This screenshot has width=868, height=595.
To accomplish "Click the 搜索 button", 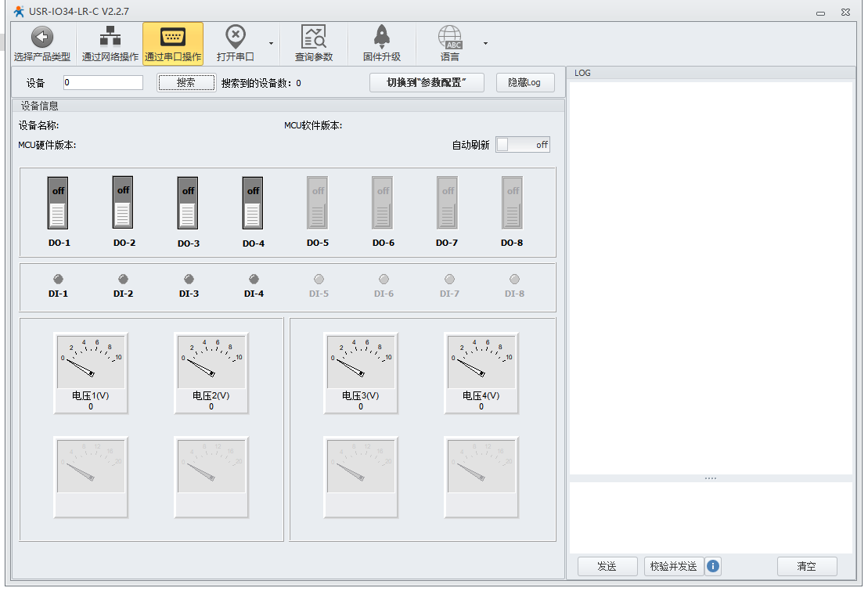I will (x=186, y=83).
